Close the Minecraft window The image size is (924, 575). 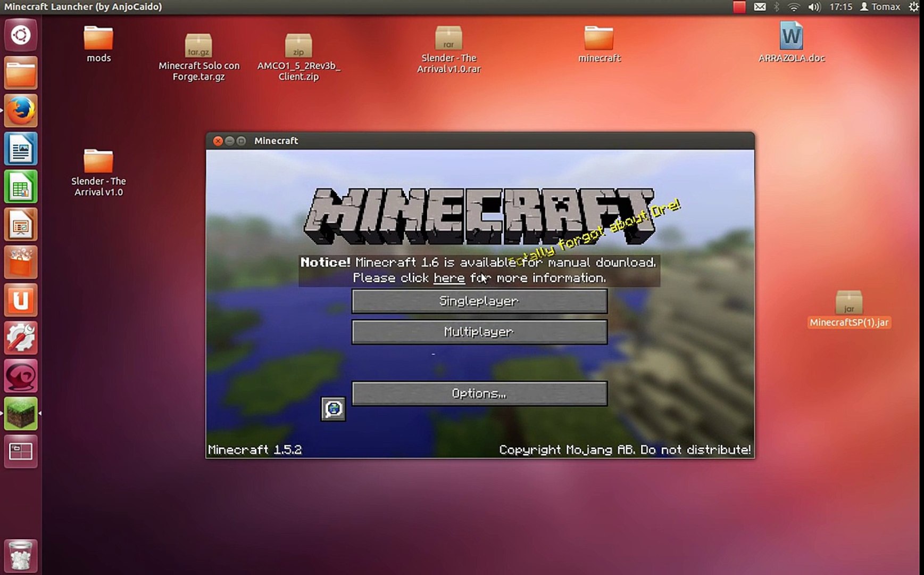pyautogui.click(x=218, y=141)
